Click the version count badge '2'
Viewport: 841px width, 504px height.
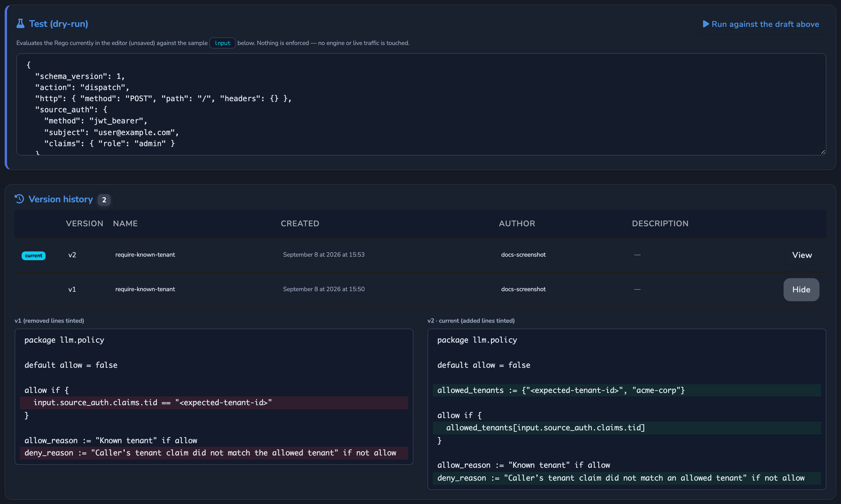(x=104, y=200)
